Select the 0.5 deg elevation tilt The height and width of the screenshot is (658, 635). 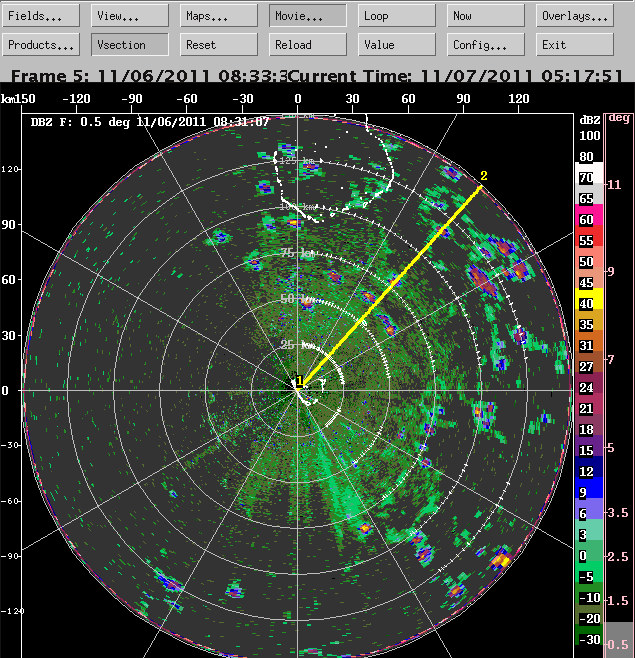click(619, 644)
